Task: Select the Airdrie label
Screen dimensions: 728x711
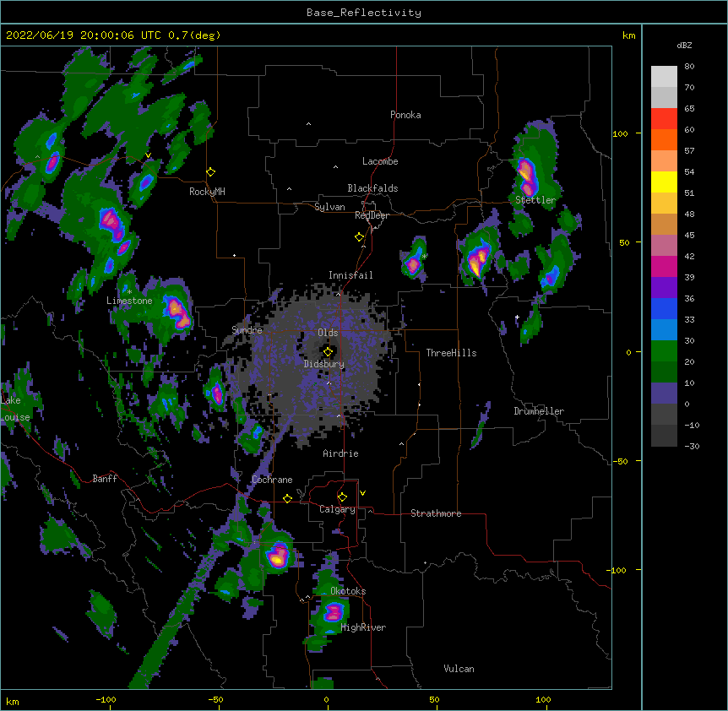Action: pos(340,453)
